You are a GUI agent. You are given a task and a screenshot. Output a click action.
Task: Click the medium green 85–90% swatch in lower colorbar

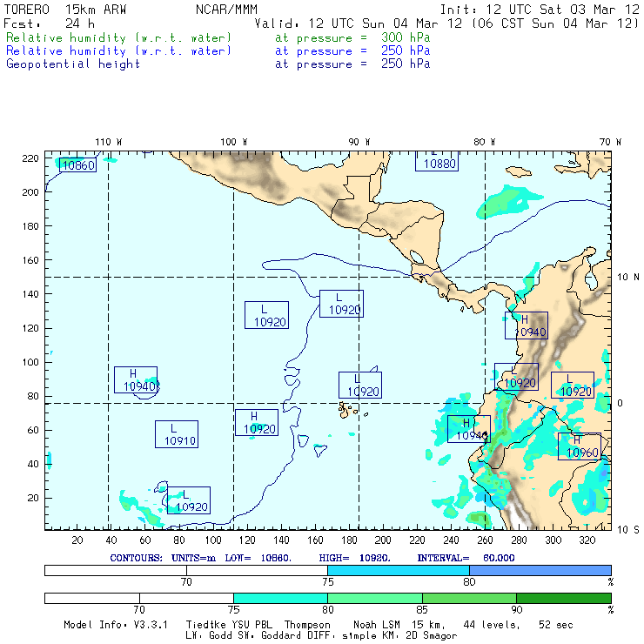[469, 598]
